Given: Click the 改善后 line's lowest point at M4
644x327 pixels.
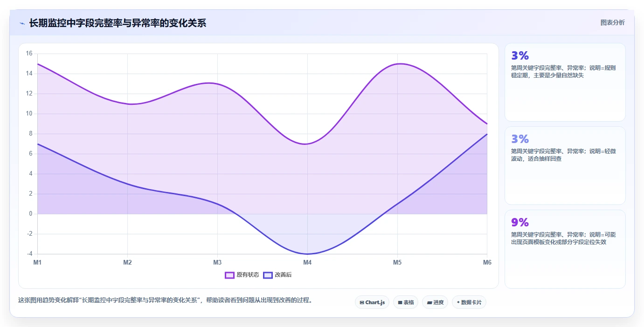Looking at the screenshot, I should (x=307, y=254).
